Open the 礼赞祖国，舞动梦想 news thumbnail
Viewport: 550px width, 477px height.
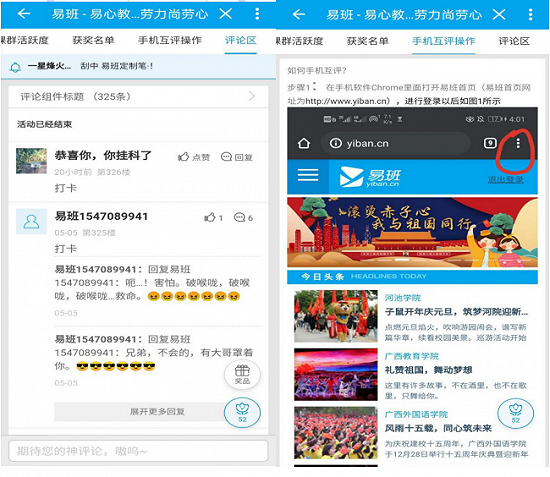(x=336, y=374)
